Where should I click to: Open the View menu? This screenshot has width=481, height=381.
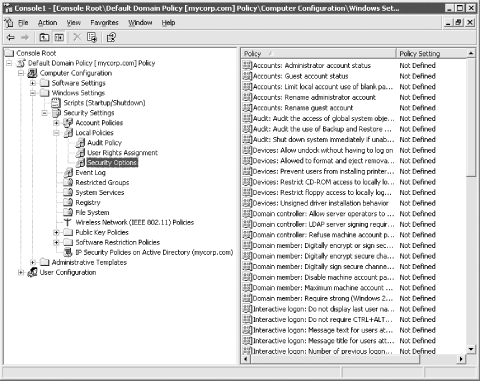73,23
